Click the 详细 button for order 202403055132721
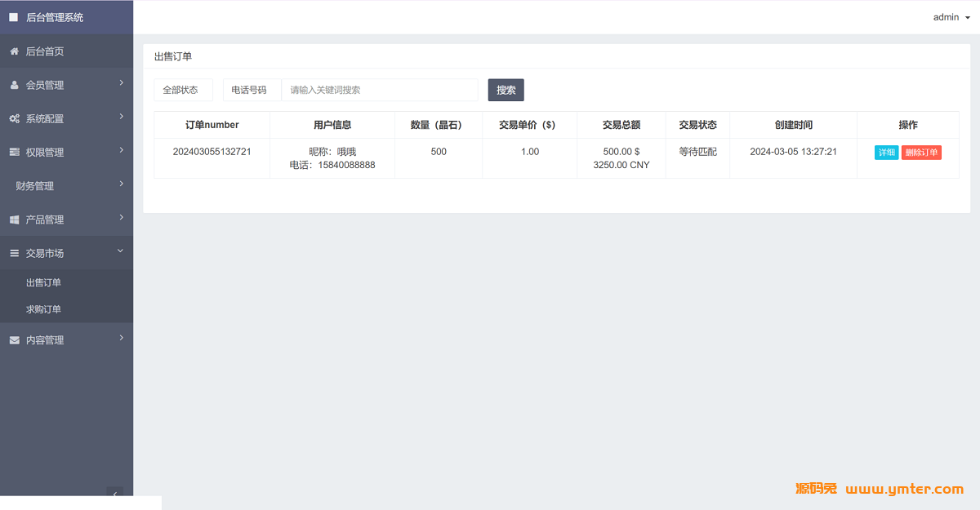Viewport: 980px width, 510px height. 887,153
